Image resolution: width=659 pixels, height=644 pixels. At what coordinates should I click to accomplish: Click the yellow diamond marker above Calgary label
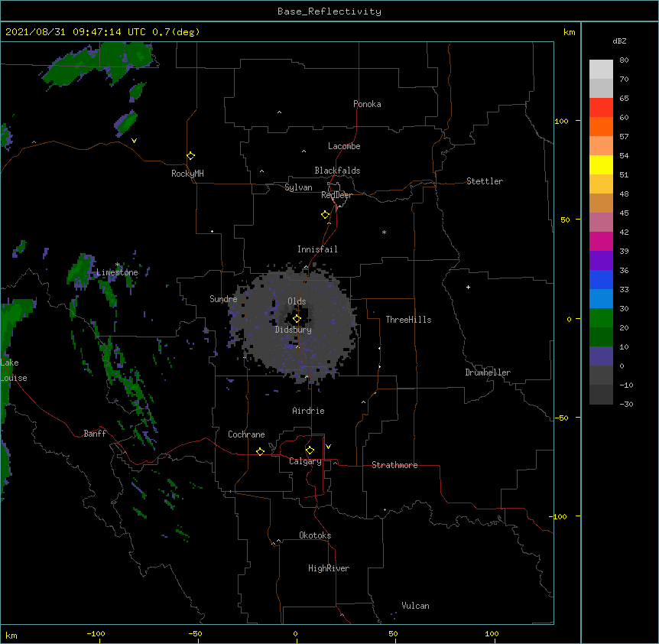(310, 450)
